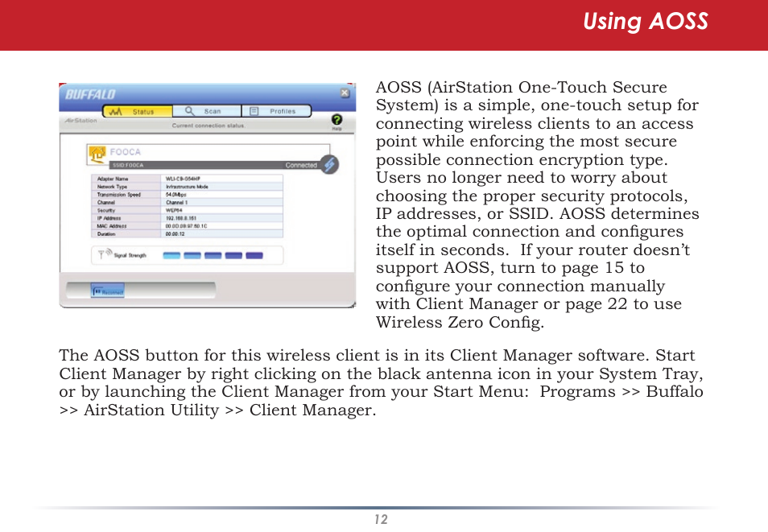768x532 pixels.
Task: Click the page number 12
Action: click(x=381, y=519)
